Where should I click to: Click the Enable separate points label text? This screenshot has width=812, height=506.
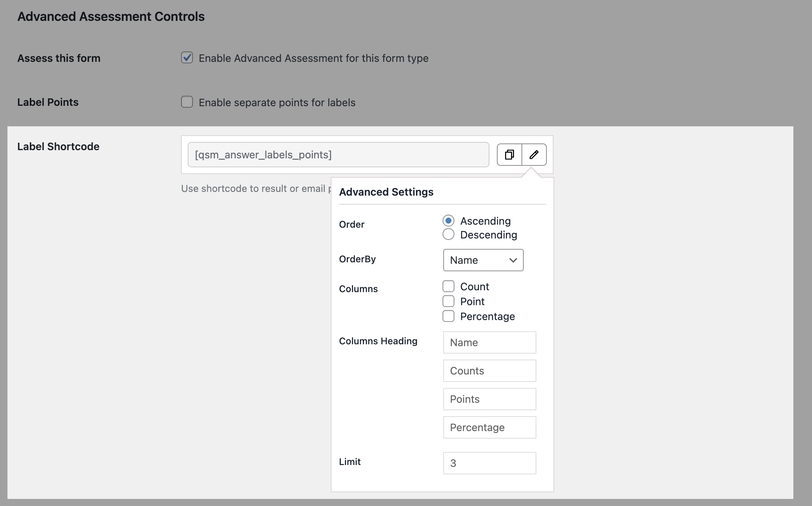coord(277,102)
